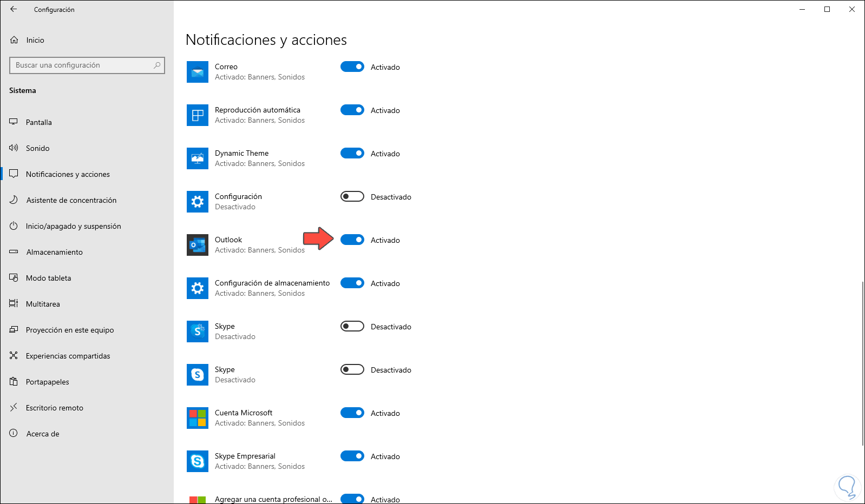Turn off Cuenta Microsoft notifications
The height and width of the screenshot is (504, 865).
352,413
